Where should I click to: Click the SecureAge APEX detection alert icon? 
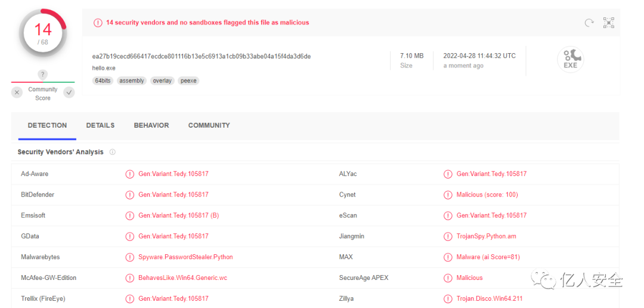pos(448,278)
